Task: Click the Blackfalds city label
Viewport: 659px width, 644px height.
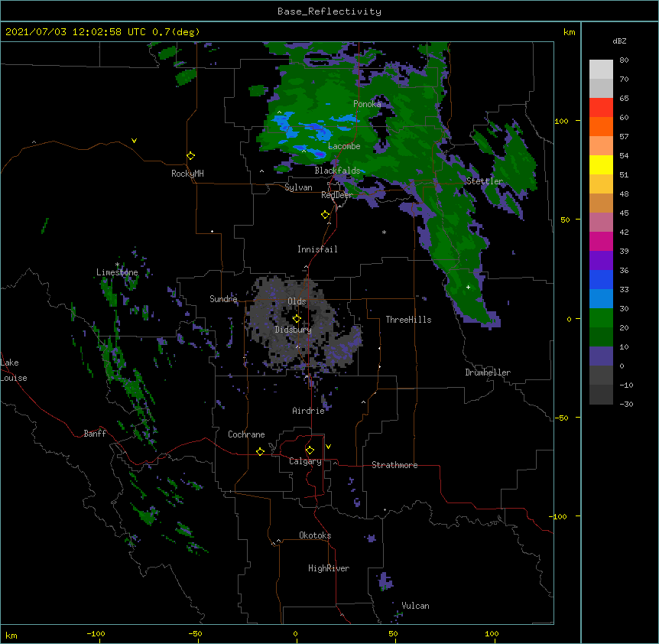Action: [x=337, y=171]
